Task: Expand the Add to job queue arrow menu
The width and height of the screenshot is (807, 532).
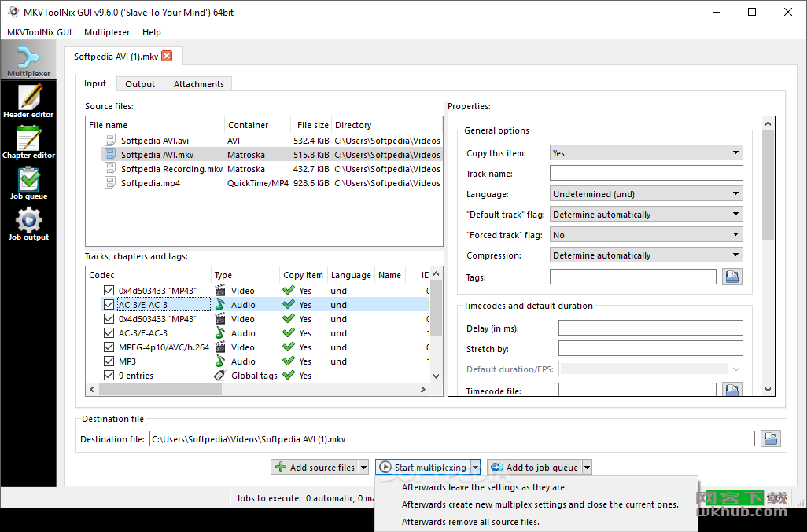Action: click(588, 468)
